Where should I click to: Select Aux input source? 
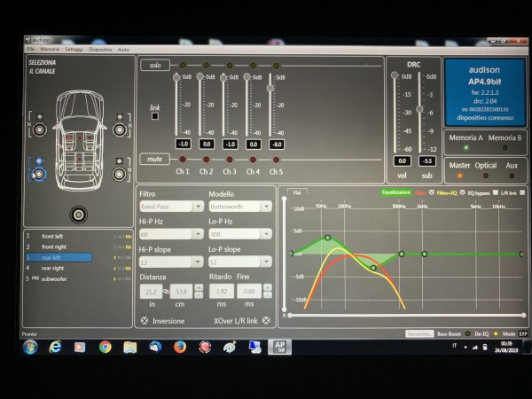[512, 176]
